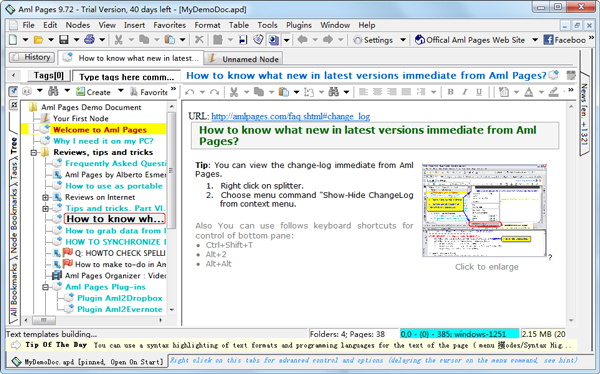Select the Your First Node tree item
Viewport: 600px width, 374px height.
tap(80, 119)
